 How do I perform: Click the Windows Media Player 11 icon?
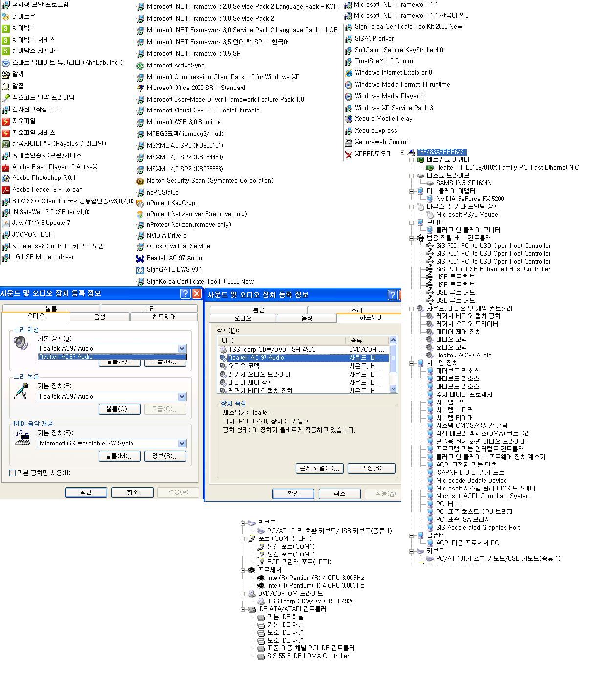tap(349, 96)
